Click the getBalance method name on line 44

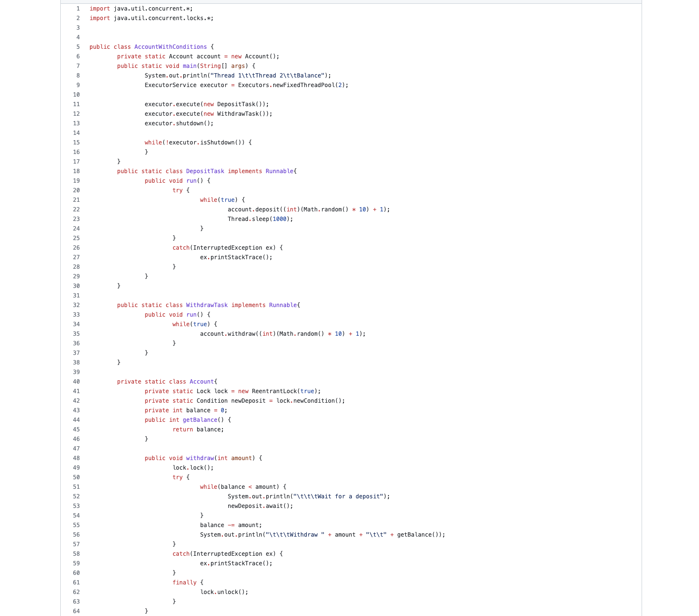[200, 419]
